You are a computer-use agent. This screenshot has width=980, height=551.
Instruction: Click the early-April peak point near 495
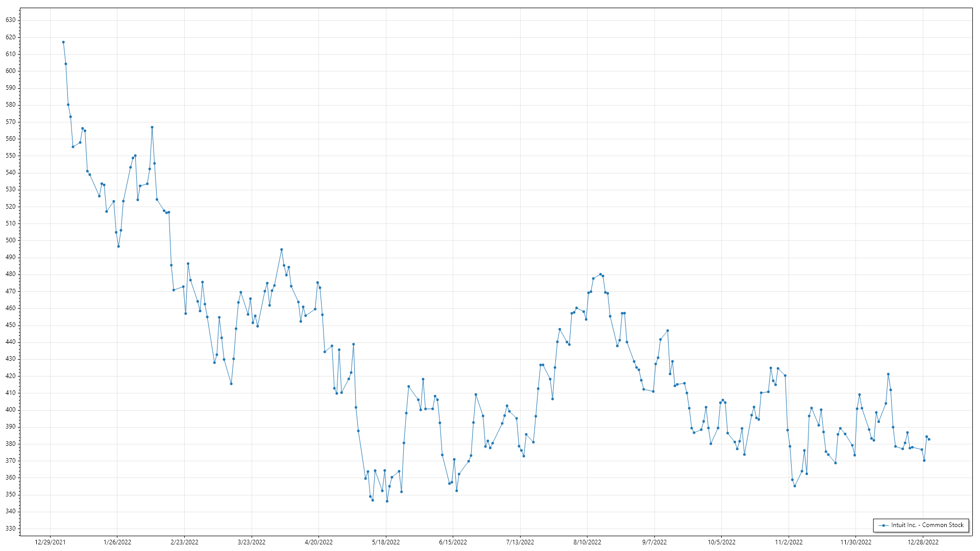(x=281, y=249)
